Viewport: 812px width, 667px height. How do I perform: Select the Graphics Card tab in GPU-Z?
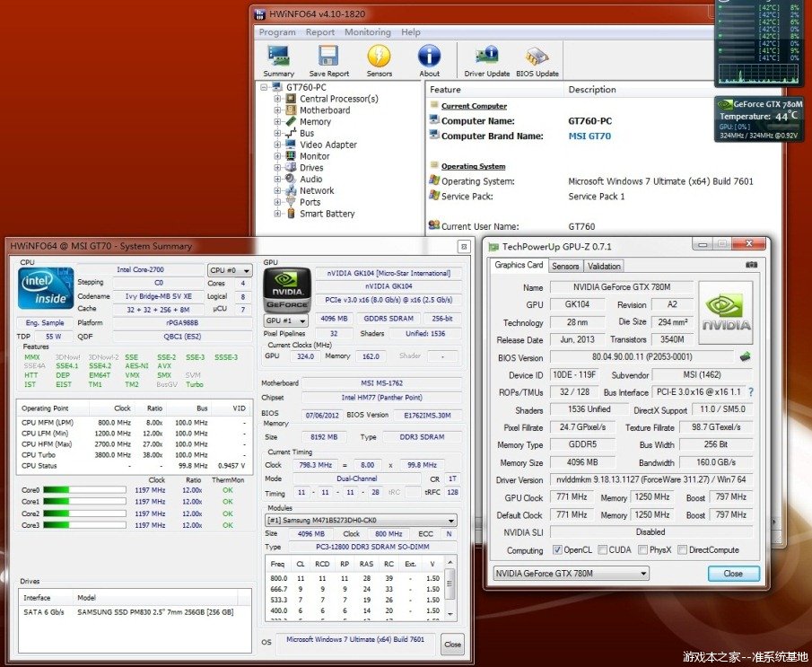[519, 265]
